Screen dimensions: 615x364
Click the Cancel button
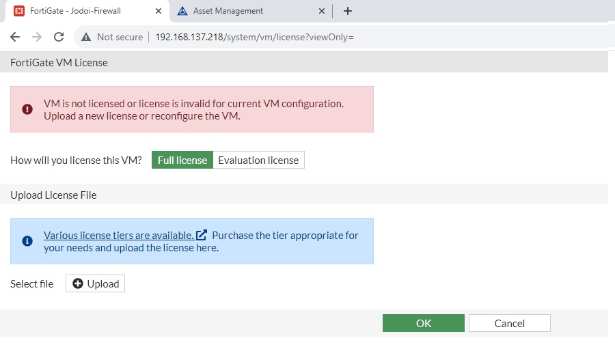(x=509, y=323)
